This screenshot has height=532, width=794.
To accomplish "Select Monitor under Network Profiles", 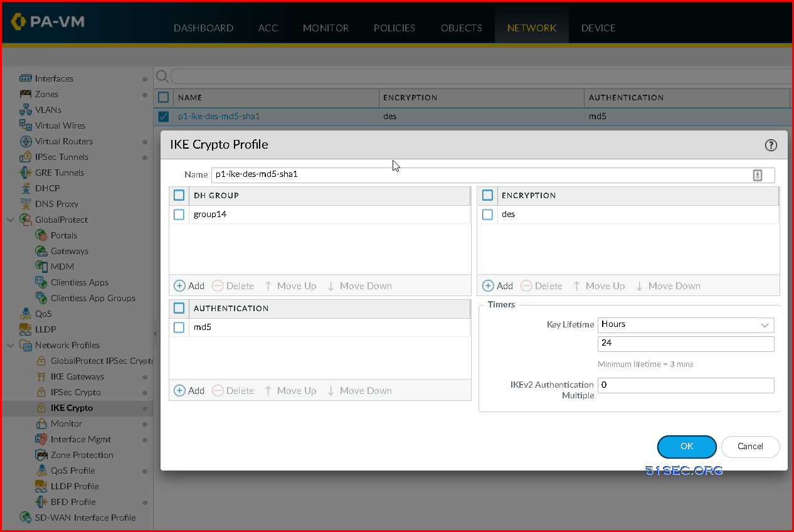I will click(x=66, y=423).
